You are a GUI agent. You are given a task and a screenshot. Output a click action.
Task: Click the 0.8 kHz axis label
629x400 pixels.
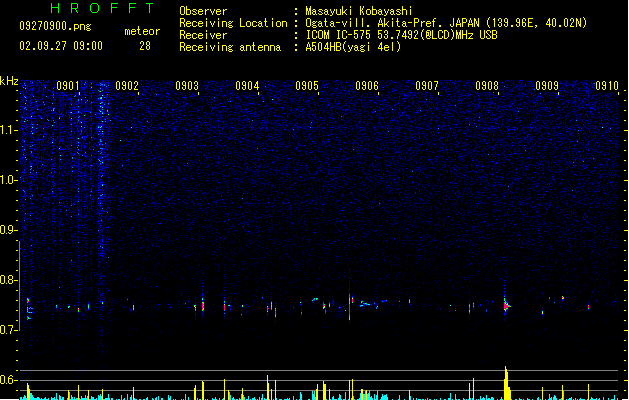click(9, 280)
